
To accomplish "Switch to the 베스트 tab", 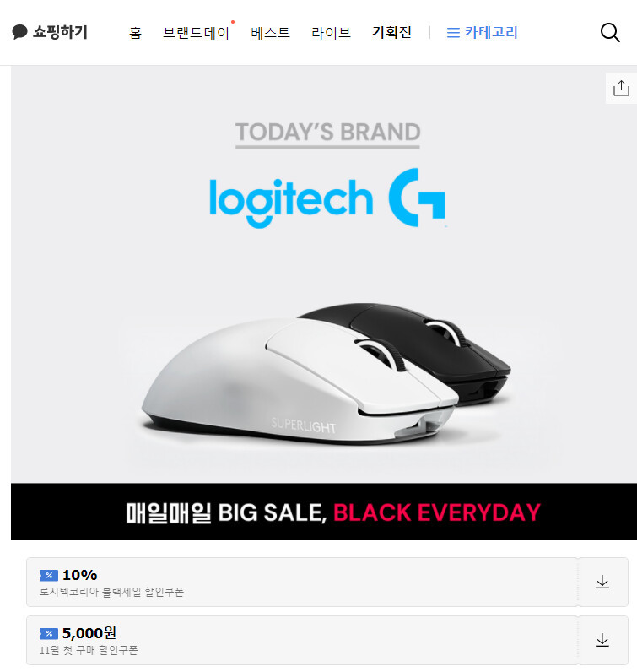I will click(270, 33).
